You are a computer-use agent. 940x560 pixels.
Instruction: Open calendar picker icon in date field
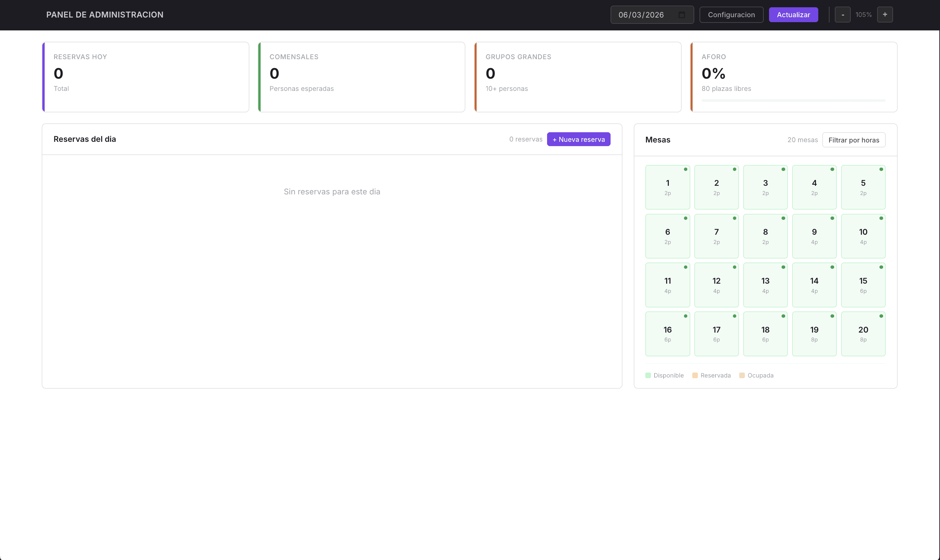click(x=682, y=15)
